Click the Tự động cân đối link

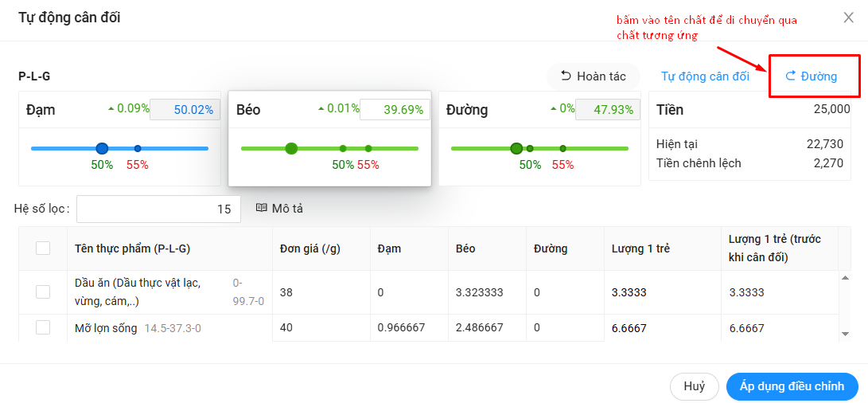pos(705,76)
